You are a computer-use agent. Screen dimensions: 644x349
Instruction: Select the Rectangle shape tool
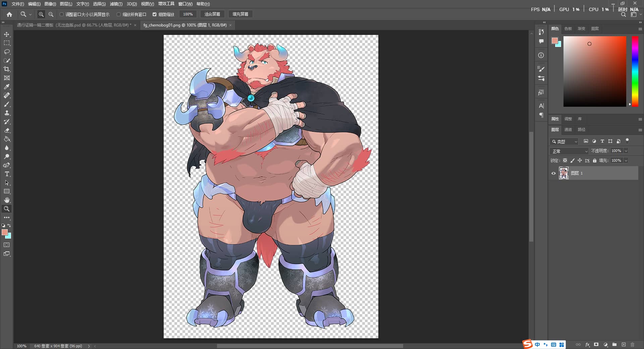(x=7, y=192)
